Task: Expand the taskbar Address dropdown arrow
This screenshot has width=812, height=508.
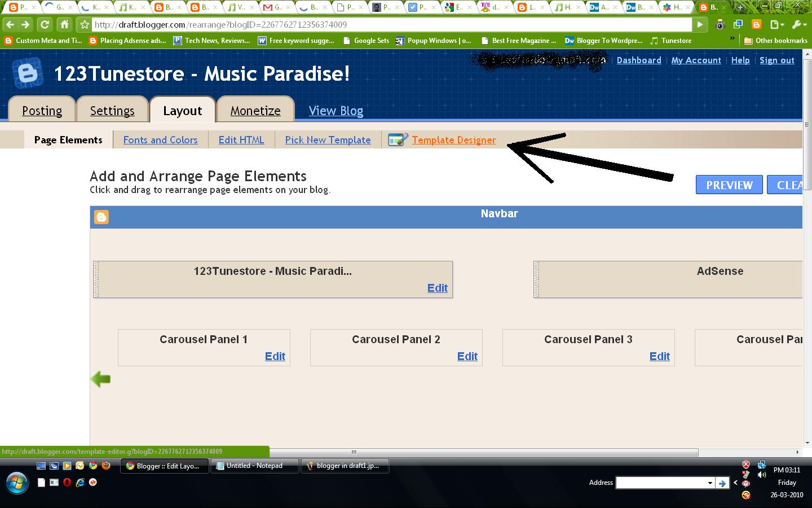Action: pyautogui.click(x=709, y=483)
